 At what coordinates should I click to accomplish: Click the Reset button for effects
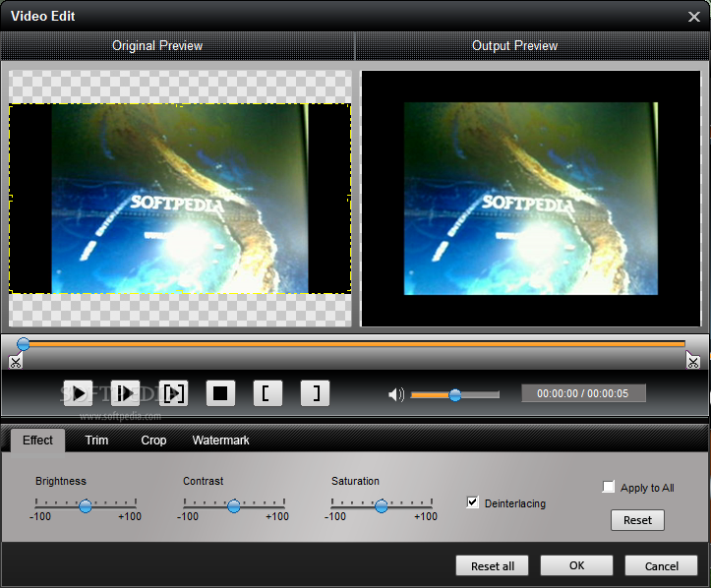(x=637, y=520)
